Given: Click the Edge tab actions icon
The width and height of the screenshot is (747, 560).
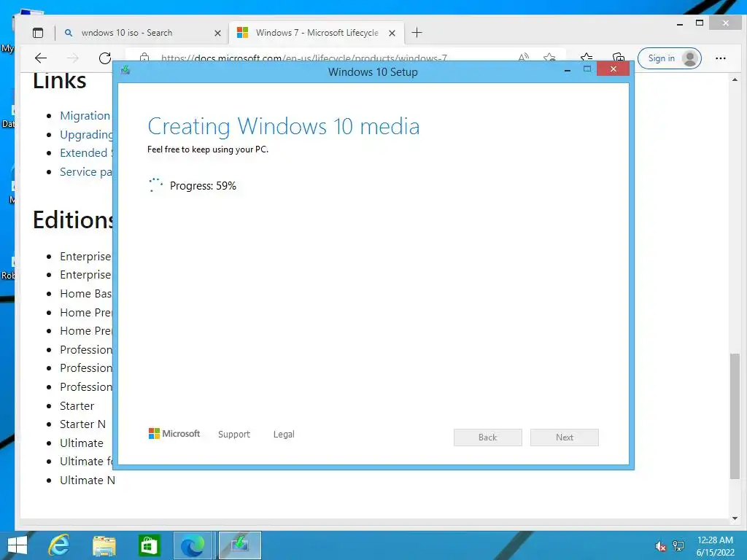Looking at the screenshot, I should 38,33.
